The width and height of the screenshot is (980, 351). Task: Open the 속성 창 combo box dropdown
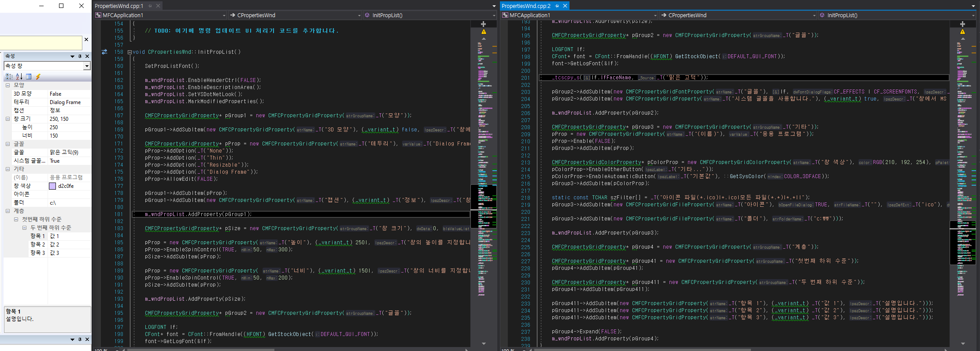point(87,66)
